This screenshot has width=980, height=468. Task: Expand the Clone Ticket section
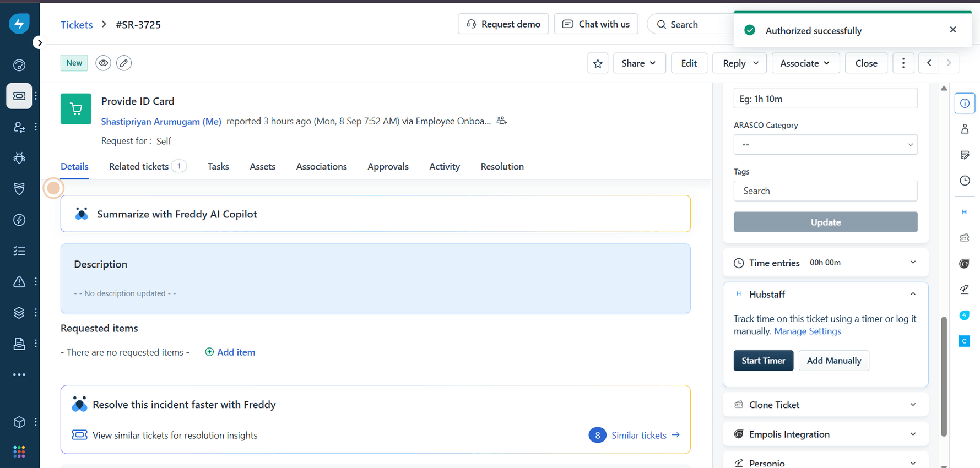point(825,405)
